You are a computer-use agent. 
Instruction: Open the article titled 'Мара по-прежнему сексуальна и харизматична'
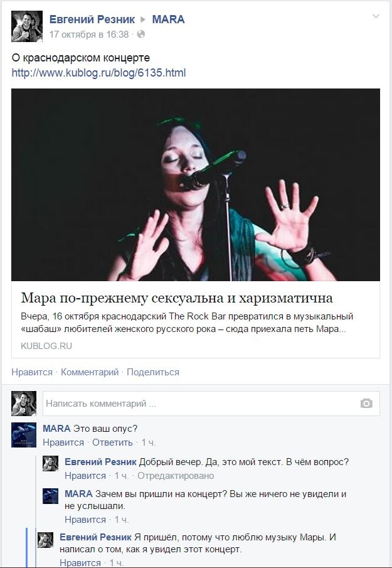pyautogui.click(x=177, y=298)
